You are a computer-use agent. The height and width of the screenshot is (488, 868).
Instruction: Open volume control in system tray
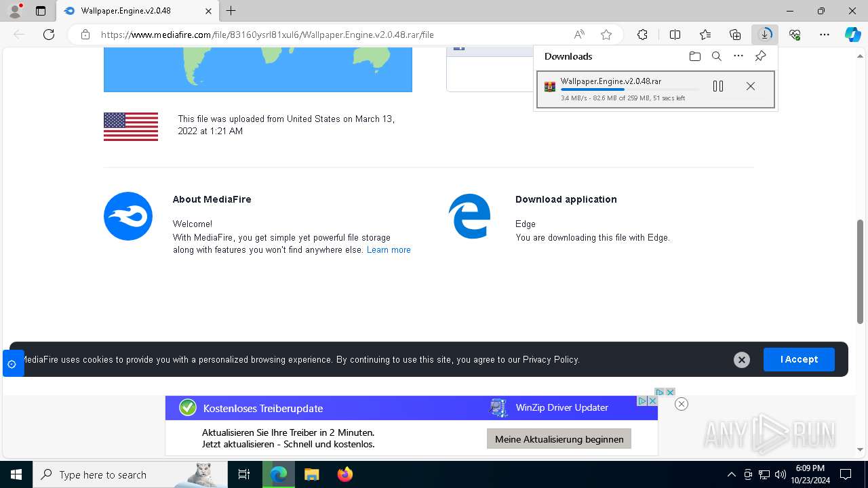click(x=781, y=474)
